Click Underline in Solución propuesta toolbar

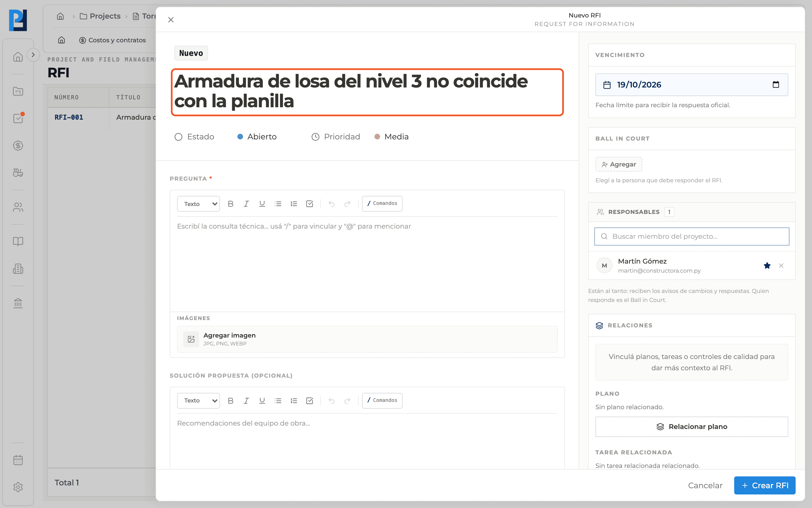tap(262, 400)
